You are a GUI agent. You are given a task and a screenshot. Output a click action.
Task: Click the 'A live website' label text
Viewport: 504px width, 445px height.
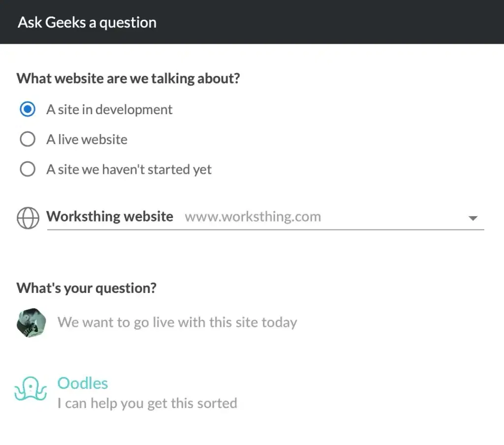[x=87, y=139]
